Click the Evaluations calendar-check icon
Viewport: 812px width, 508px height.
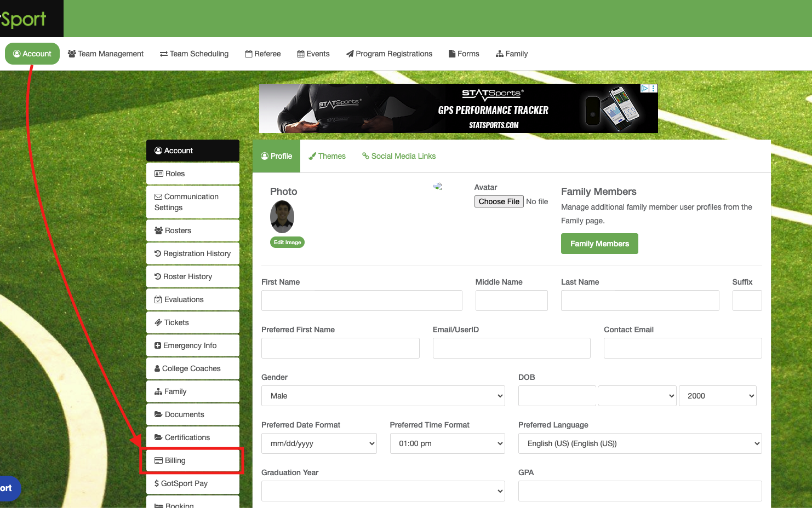click(158, 299)
